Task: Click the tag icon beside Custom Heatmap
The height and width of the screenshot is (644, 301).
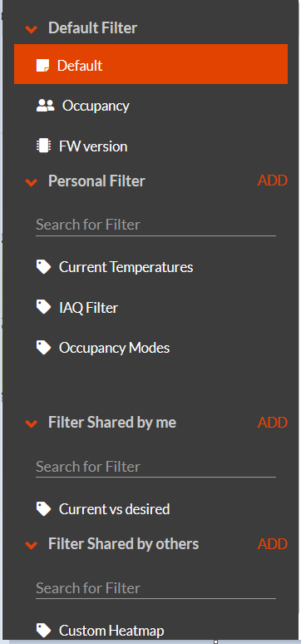Action: 43,630
